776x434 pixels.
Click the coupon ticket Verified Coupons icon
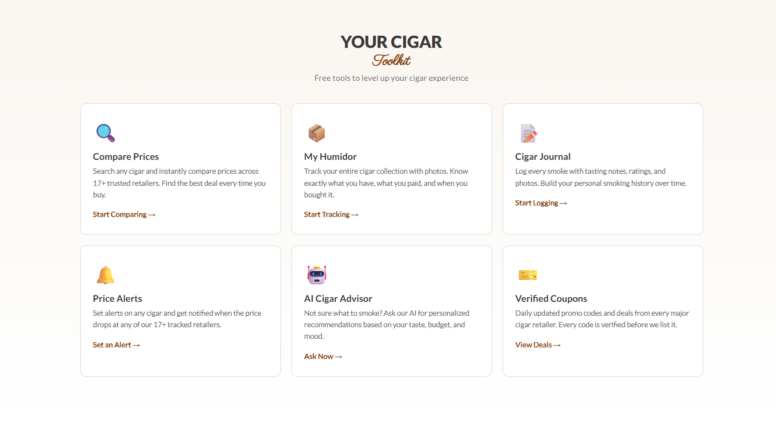(528, 275)
